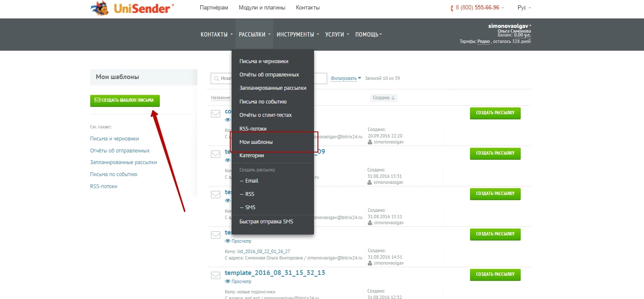Open the Инструменты dropdown menu
The width and height of the screenshot is (644, 299).
click(x=298, y=34)
